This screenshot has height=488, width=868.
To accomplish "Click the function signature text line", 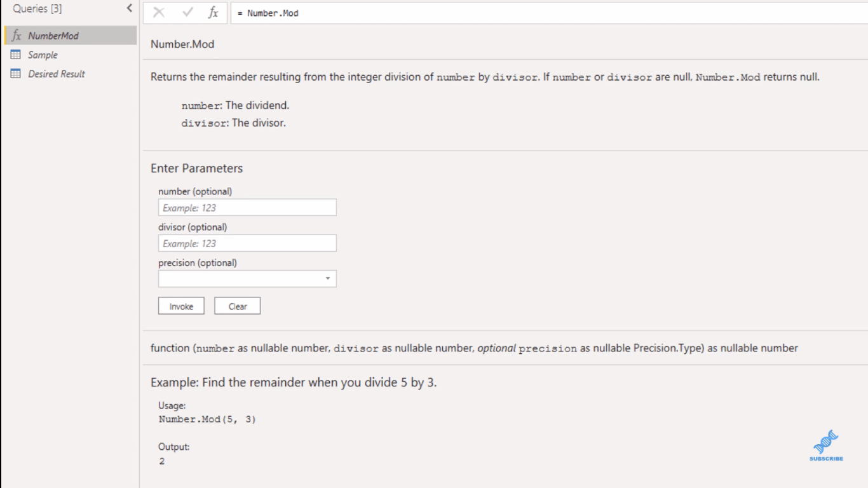I will point(474,348).
